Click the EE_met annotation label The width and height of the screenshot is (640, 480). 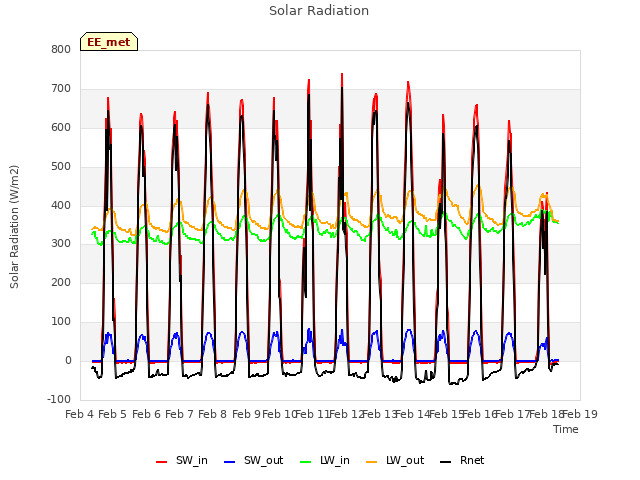tap(109, 42)
